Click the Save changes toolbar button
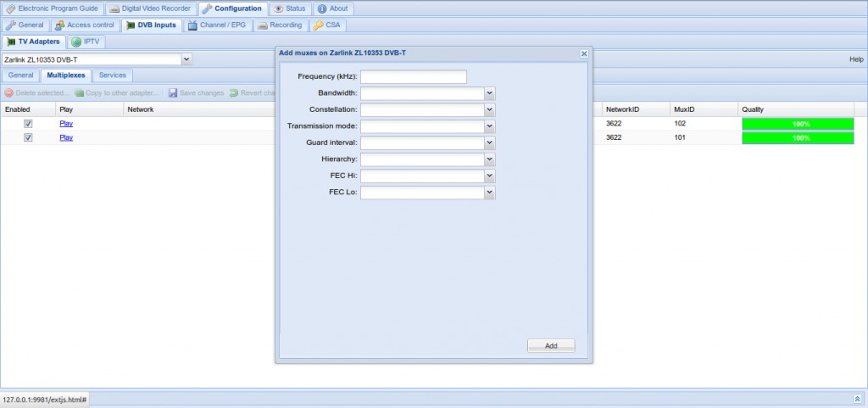This screenshot has height=408, width=868. tap(197, 93)
